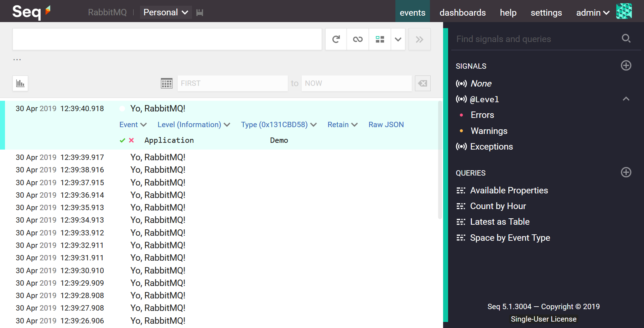Click the view layout grid icon

click(x=380, y=39)
